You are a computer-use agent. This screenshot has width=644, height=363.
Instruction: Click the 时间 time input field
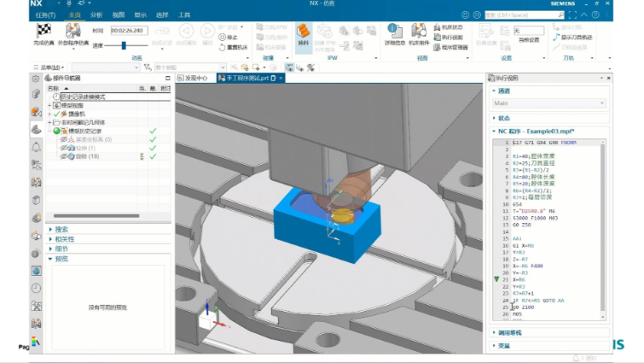[129, 31]
